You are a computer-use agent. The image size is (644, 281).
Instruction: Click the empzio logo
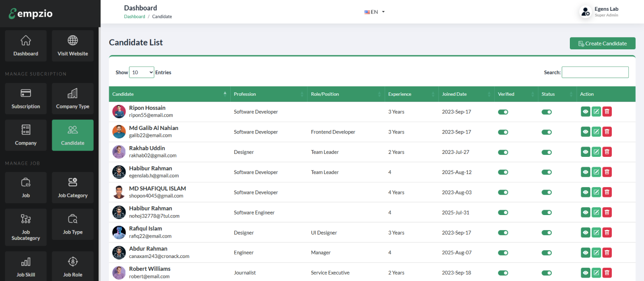pyautogui.click(x=30, y=13)
